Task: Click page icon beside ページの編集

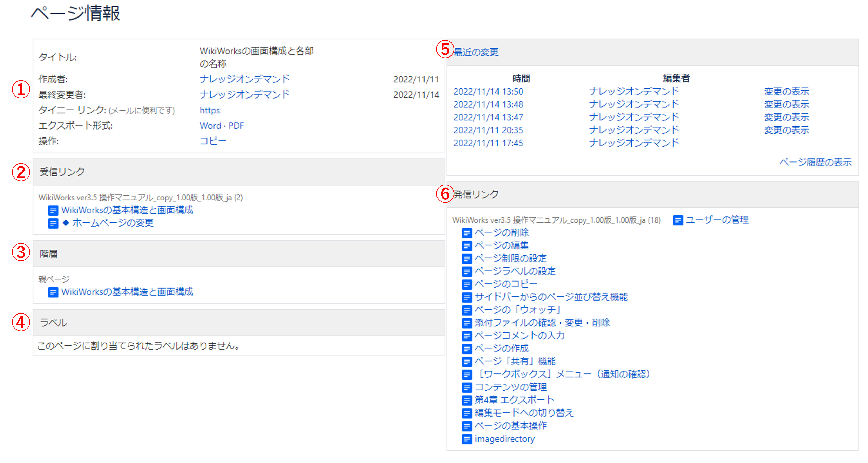Action: point(467,245)
